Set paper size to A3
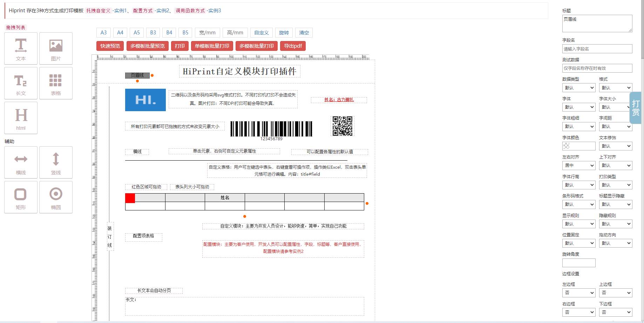The height and width of the screenshot is (323, 644). (x=103, y=33)
